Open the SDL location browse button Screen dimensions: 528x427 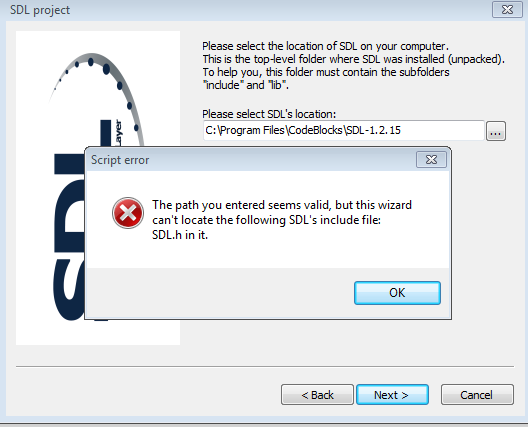click(496, 131)
